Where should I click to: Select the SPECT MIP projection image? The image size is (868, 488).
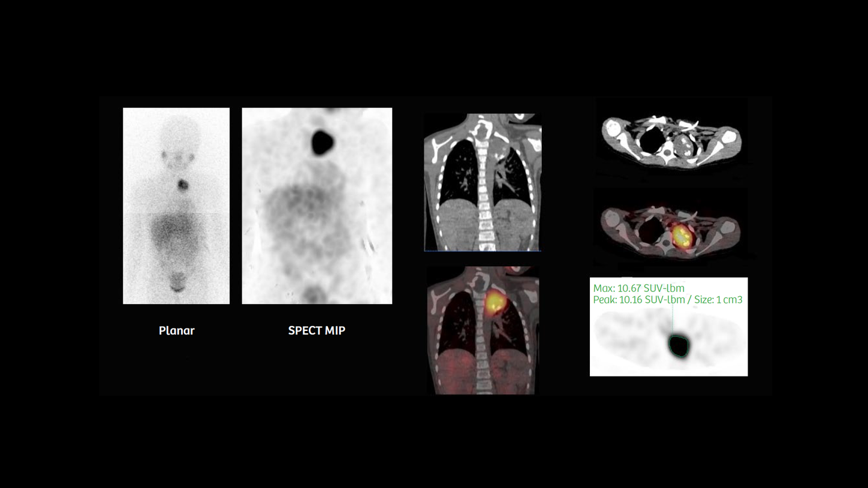click(317, 206)
